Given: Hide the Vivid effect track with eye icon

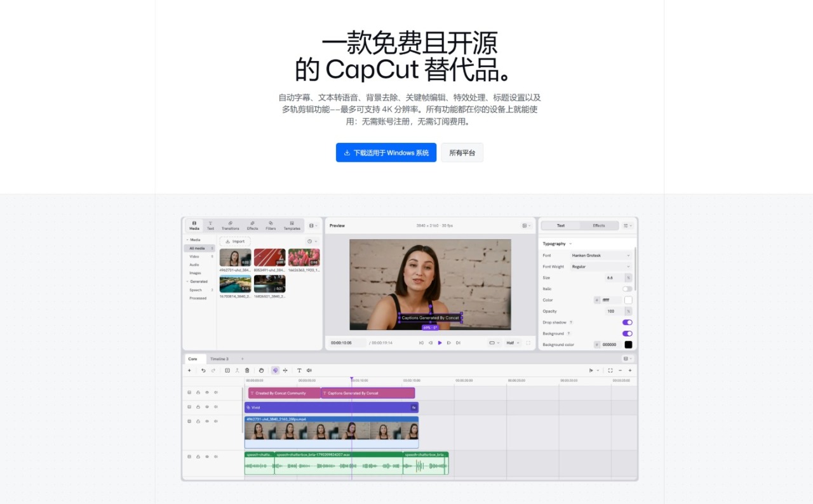Looking at the screenshot, I should point(207,407).
